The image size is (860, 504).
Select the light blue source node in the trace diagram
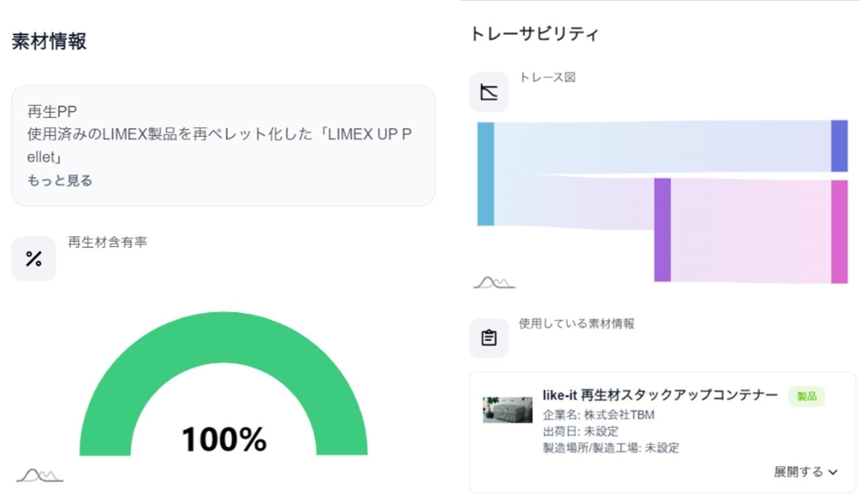pos(485,174)
